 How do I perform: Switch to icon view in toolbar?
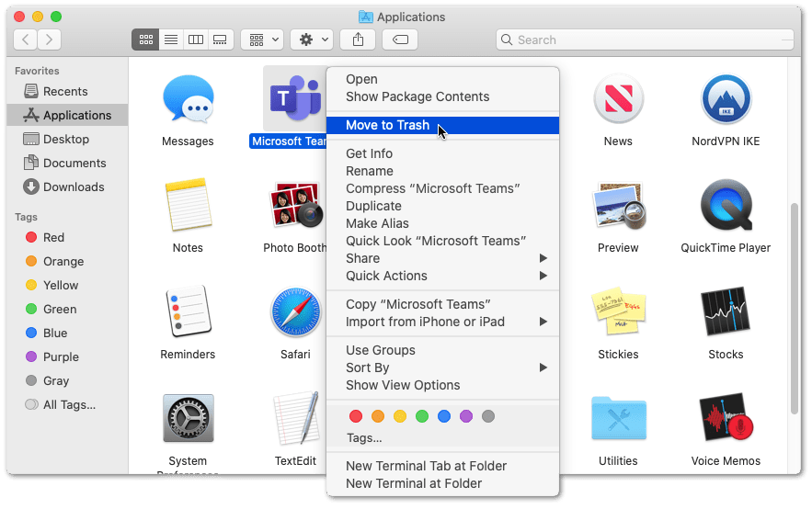tap(146, 40)
